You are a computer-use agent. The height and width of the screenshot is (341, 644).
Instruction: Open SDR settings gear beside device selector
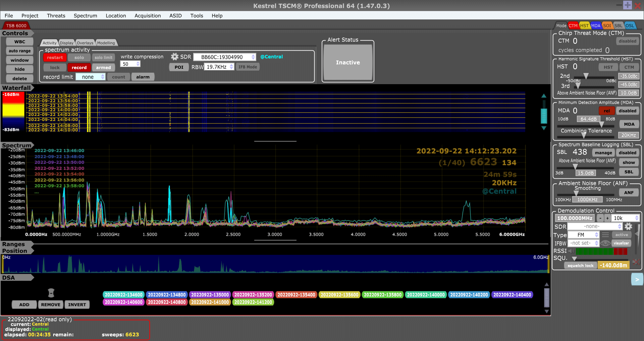[175, 57]
